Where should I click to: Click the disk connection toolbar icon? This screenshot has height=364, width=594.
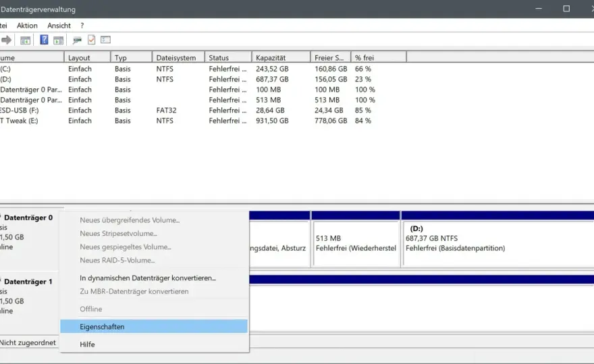(x=77, y=40)
